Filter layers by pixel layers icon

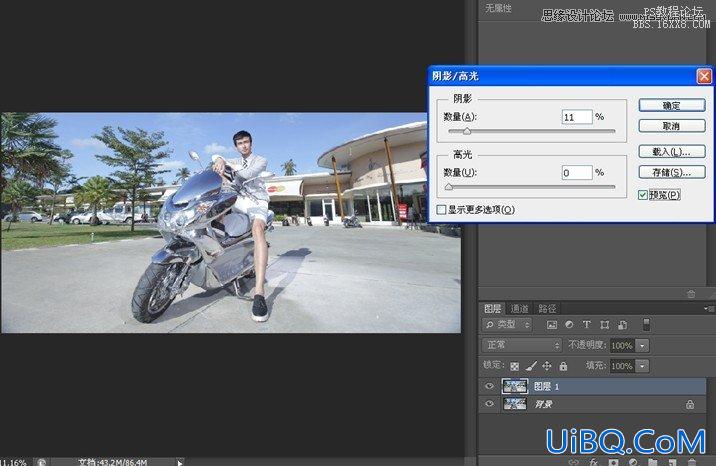click(x=552, y=325)
